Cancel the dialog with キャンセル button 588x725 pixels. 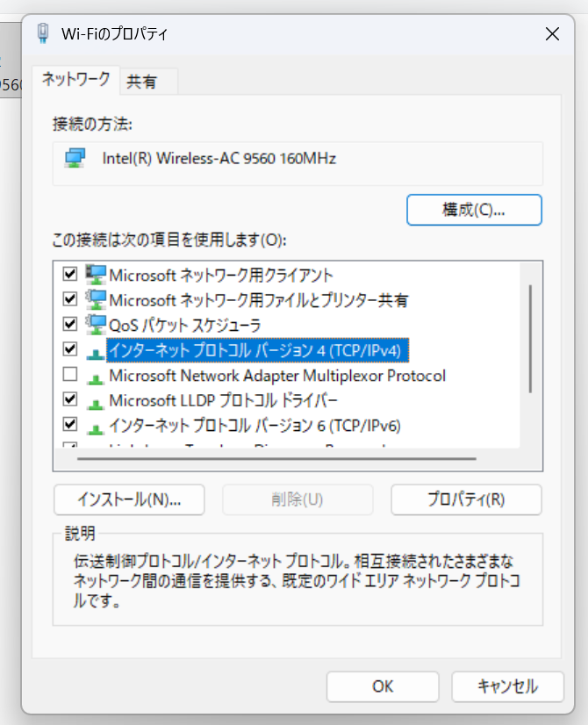coord(507,686)
